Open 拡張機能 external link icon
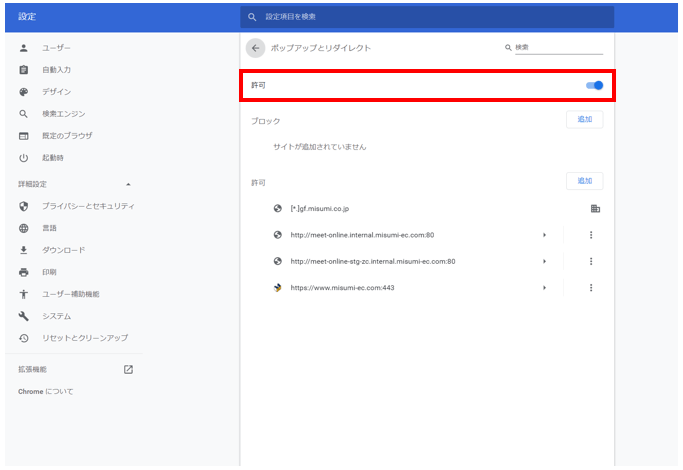Viewport: 683px width, 470px height. 128,369
